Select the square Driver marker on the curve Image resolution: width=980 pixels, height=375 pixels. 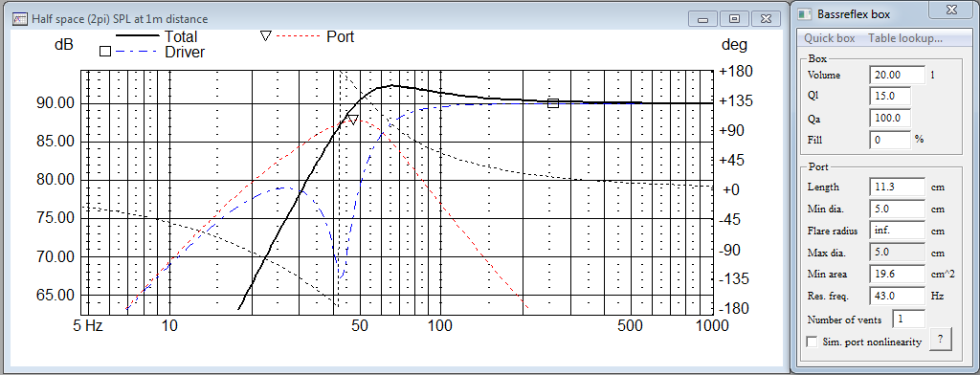(552, 103)
